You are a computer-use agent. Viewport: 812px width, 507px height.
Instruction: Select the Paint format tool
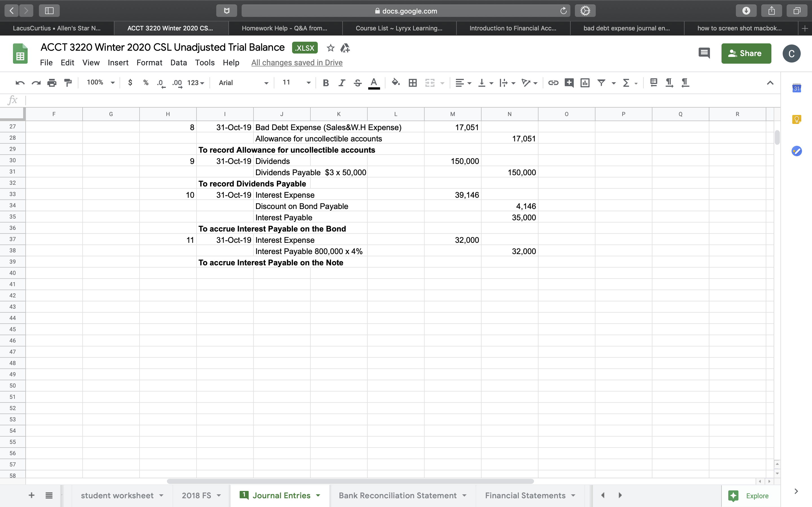(x=68, y=83)
